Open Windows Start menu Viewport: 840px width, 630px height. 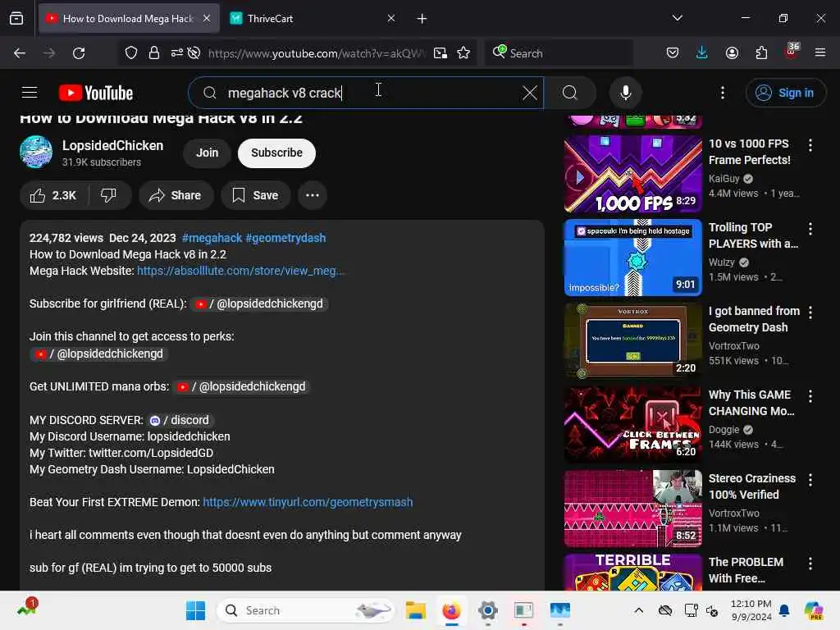click(x=195, y=610)
